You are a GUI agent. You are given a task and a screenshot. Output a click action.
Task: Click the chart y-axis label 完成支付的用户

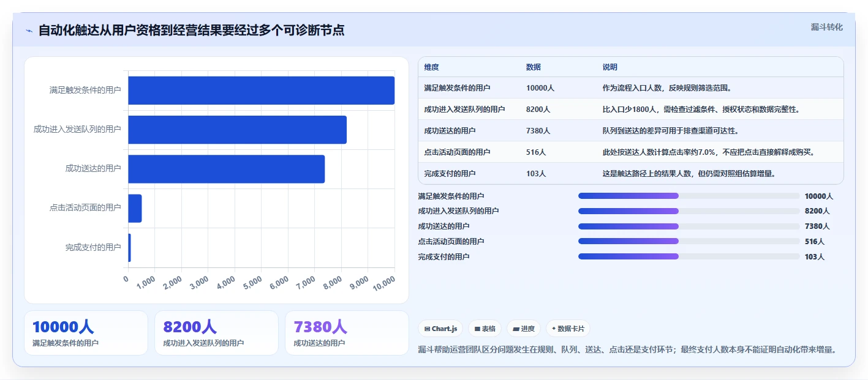(x=93, y=247)
